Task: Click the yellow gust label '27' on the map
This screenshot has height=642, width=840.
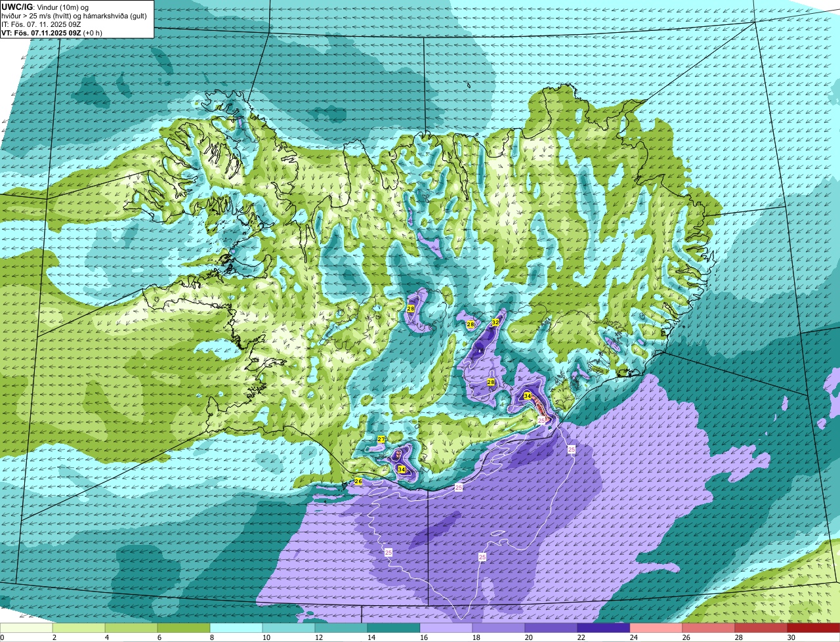Action: tap(381, 439)
